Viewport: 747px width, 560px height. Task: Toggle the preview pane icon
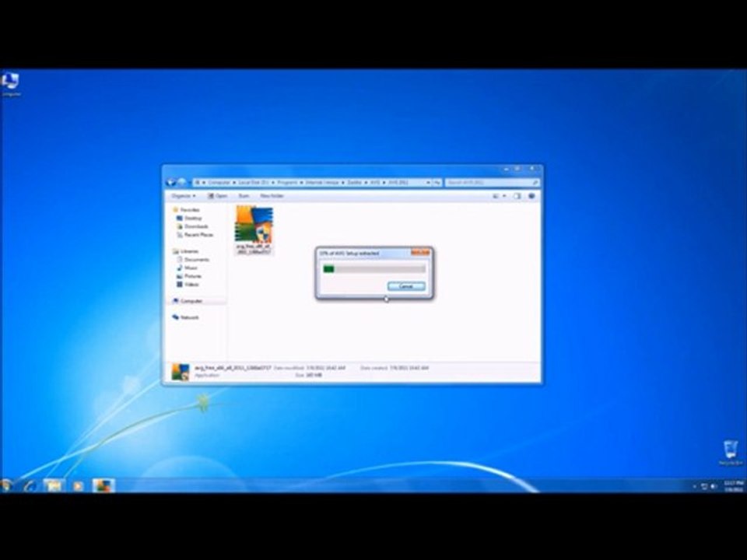[x=517, y=196]
